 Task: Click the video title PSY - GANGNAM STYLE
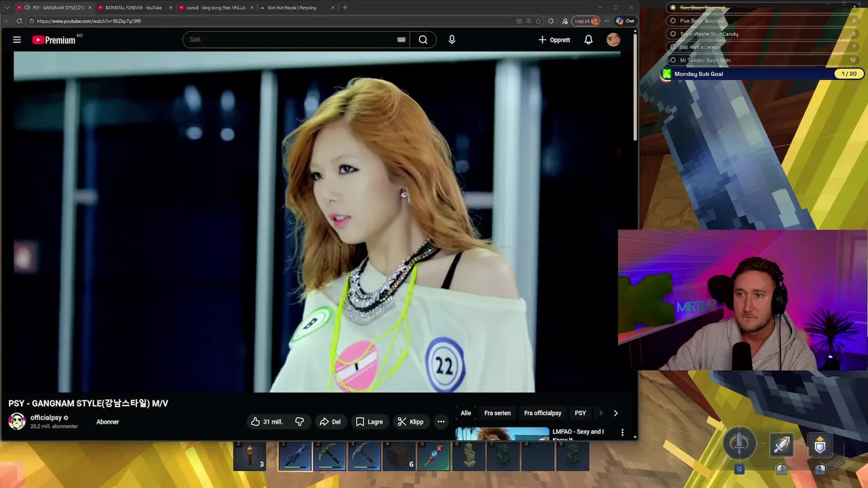[88, 403]
